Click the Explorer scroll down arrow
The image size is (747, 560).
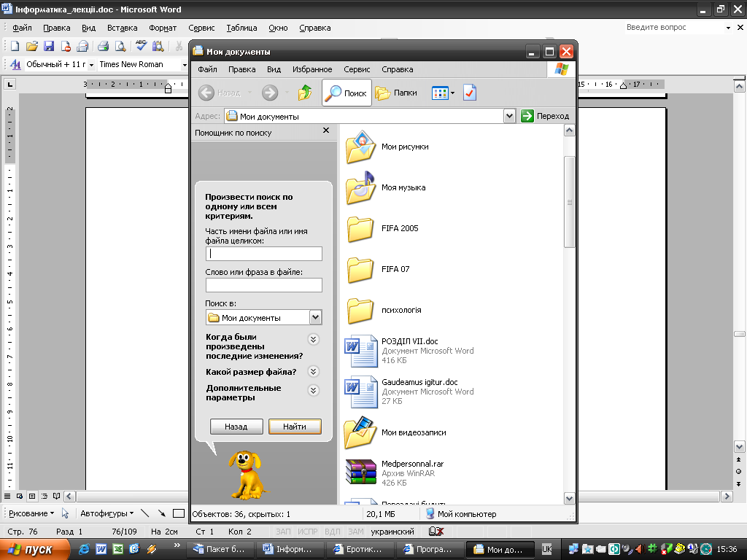pyautogui.click(x=569, y=498)
